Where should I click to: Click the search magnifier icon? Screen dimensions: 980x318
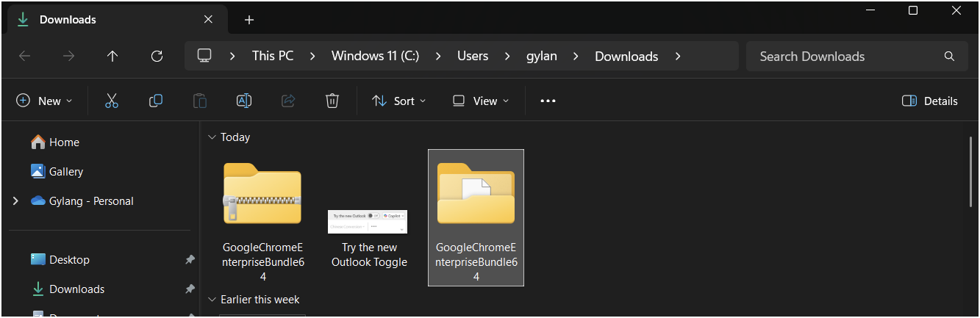949,56
